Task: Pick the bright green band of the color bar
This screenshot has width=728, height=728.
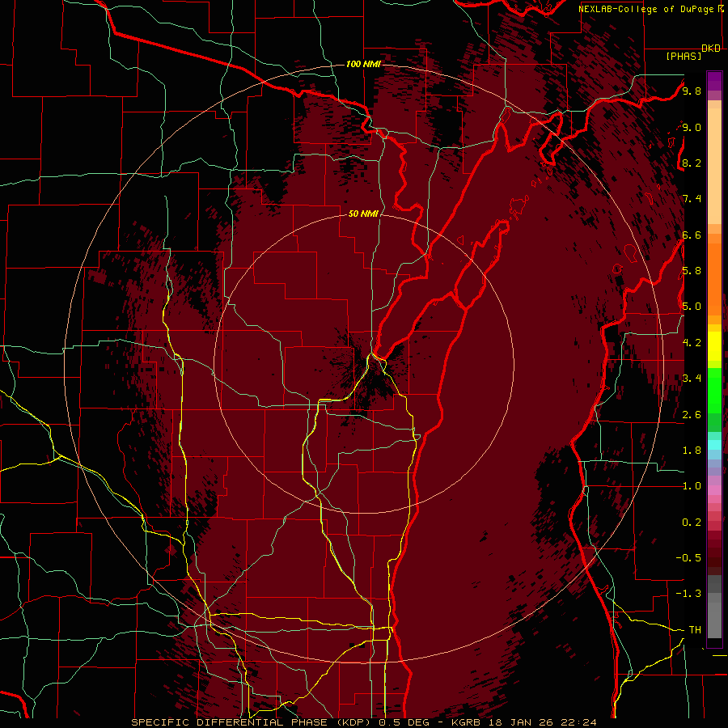Action: pyautogui.click(x=714, y=390)
